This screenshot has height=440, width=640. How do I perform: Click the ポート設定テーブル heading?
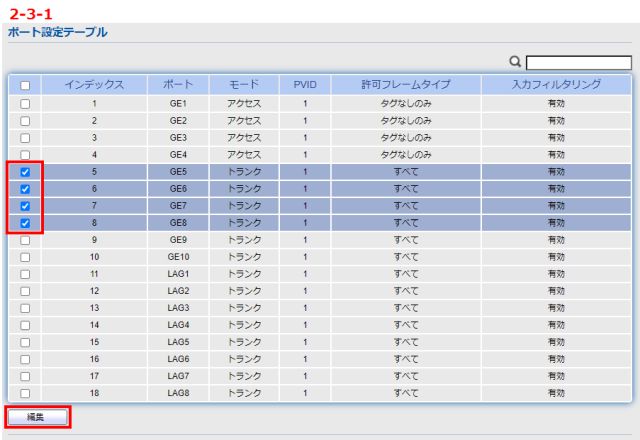click(58, 32)
